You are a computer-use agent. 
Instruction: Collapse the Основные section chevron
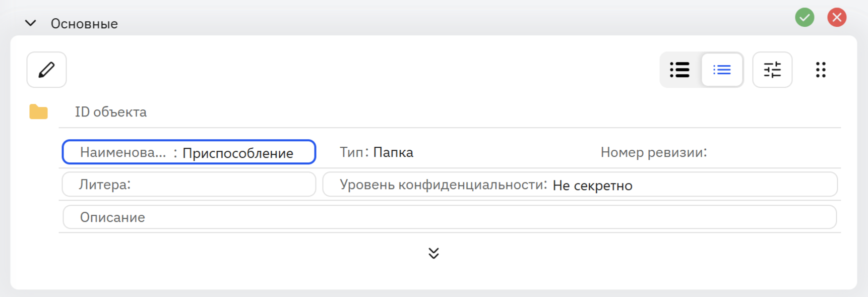[31, 23]
